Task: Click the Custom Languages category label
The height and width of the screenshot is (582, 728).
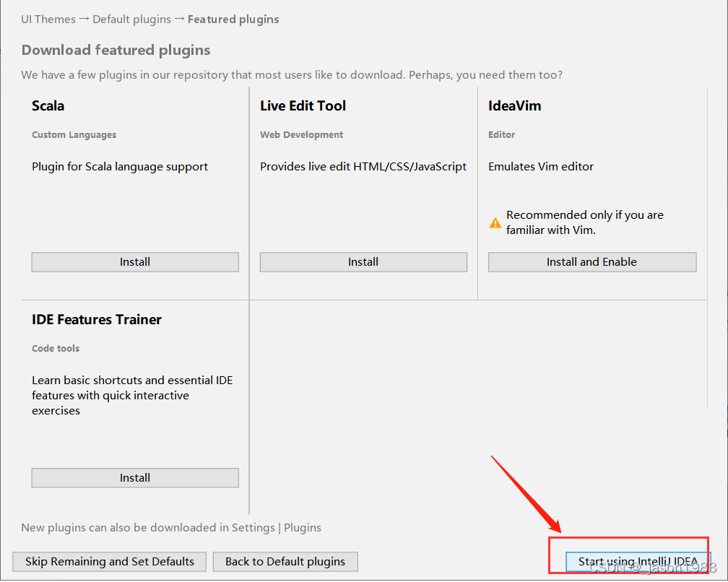Action: click(x=74, y=135)
